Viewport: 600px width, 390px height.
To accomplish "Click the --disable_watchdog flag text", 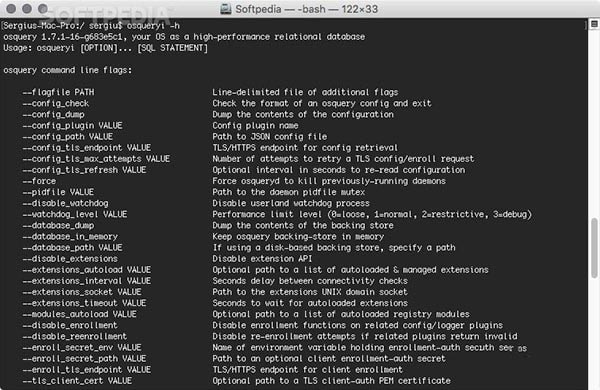I will click(65, 203).
